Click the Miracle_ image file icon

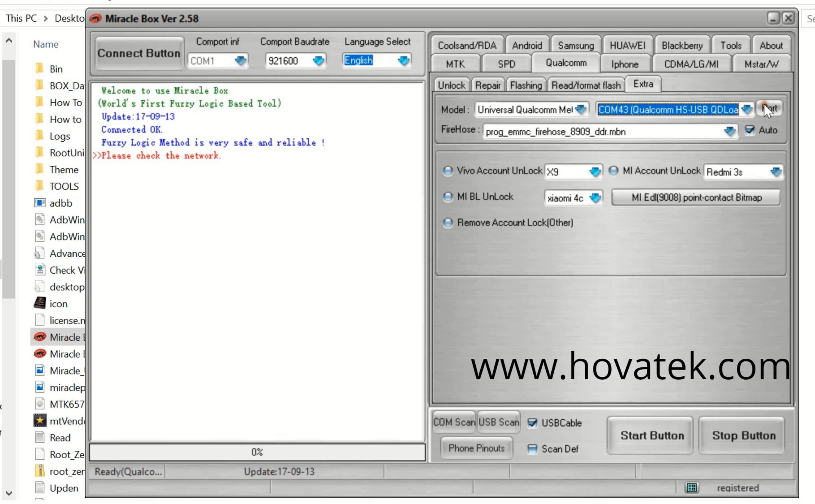pyautogui.click(x=40, y=371)
